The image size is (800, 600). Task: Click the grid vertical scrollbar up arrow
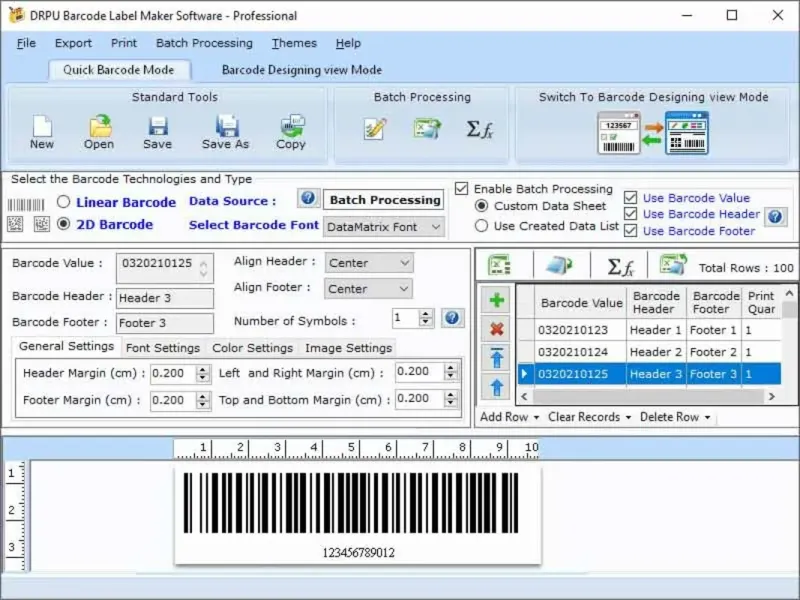(x=789, y=293)
